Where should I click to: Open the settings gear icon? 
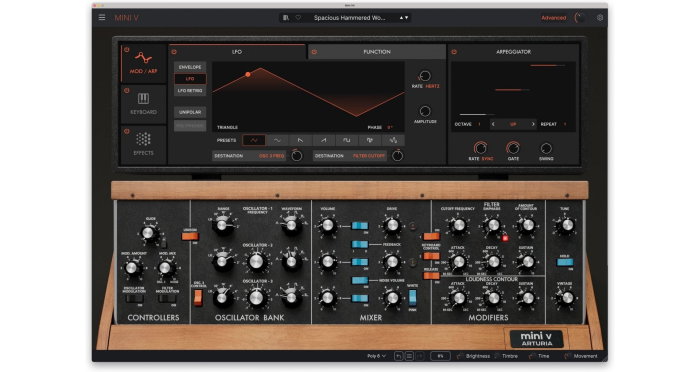pos(600,18)
